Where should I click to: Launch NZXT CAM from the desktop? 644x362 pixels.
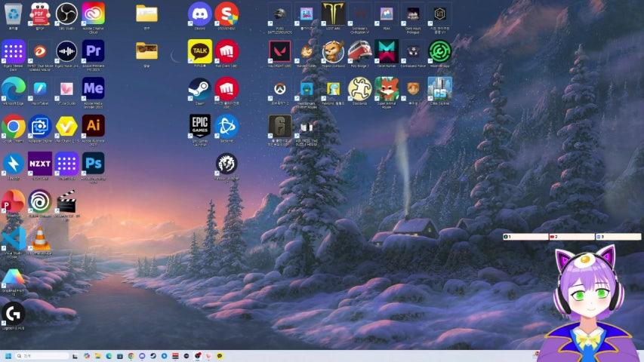(39, 163)
